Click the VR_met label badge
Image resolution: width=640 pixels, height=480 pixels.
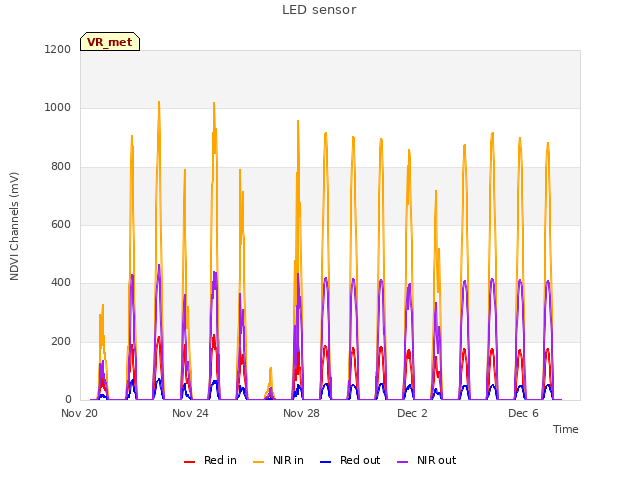tap(110, 42)
